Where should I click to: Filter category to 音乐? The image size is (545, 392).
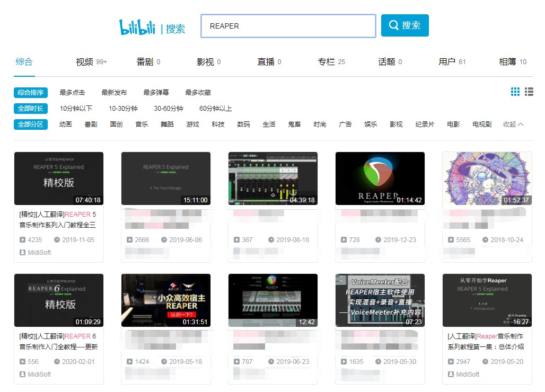142,124
